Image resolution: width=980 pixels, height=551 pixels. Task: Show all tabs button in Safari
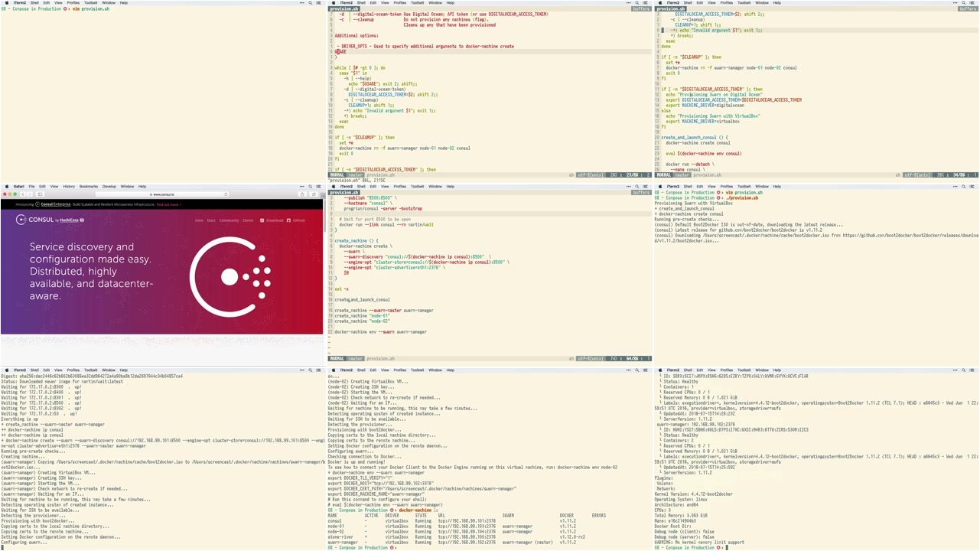314,194
